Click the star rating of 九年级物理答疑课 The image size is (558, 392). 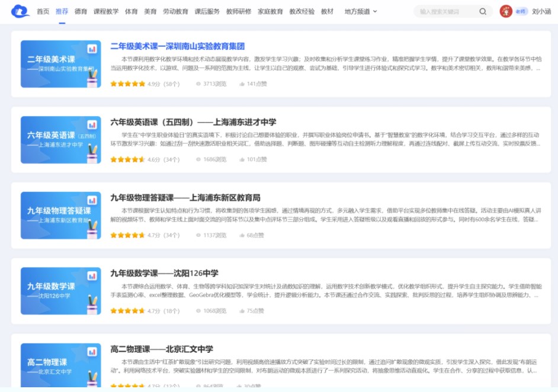128,235
